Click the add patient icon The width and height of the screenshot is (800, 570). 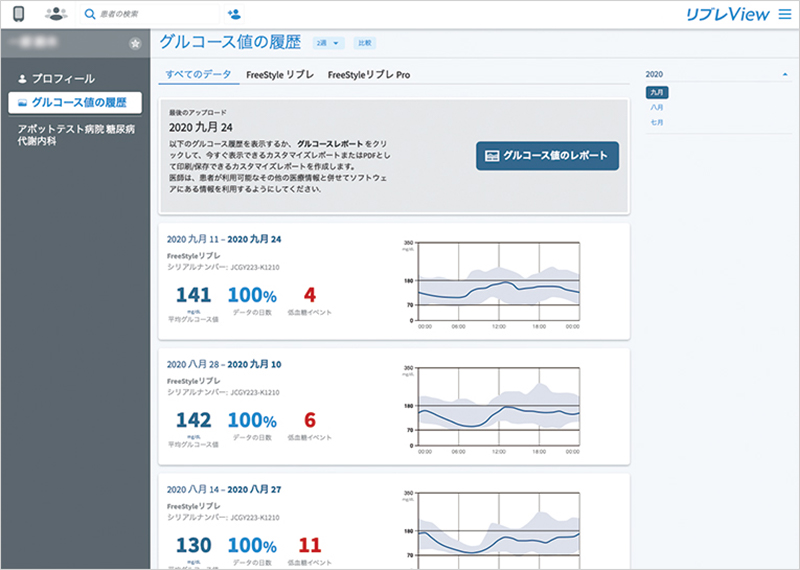(x=234, y=14)
